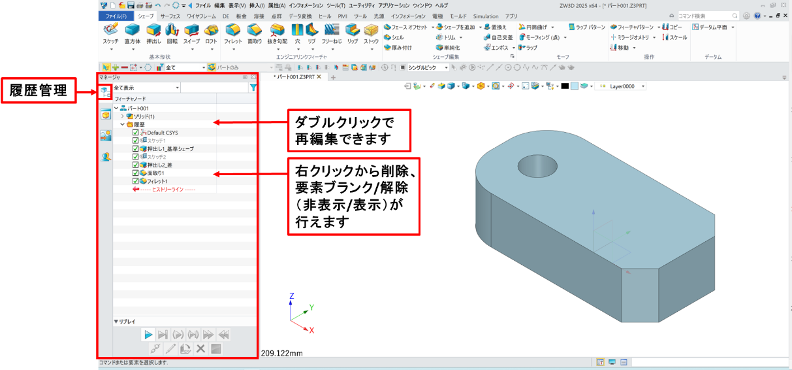The image size is (792, 370).
Task: Open the 編集 edit menu
Action: [x=219, y=5]
